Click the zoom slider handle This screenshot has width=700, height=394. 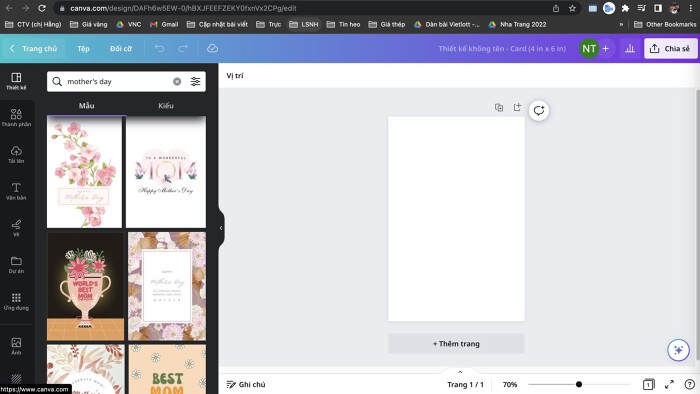click(579, 384)
